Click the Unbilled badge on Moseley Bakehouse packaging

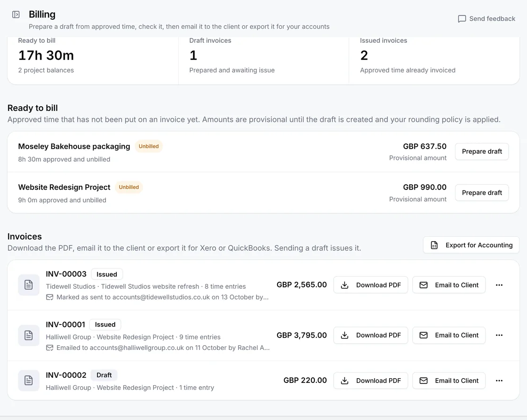click(x=149, y=146)
